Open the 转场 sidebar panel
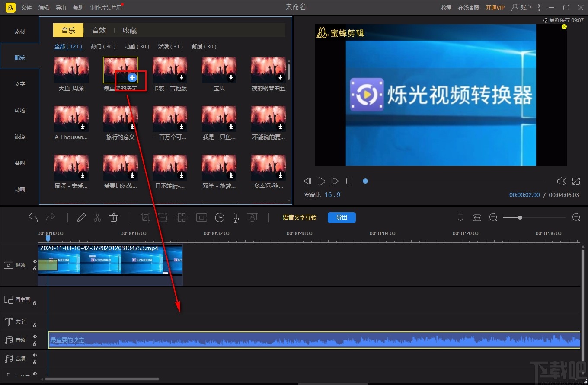The height and width of the screenshot is (385, 588). (20, 111)
